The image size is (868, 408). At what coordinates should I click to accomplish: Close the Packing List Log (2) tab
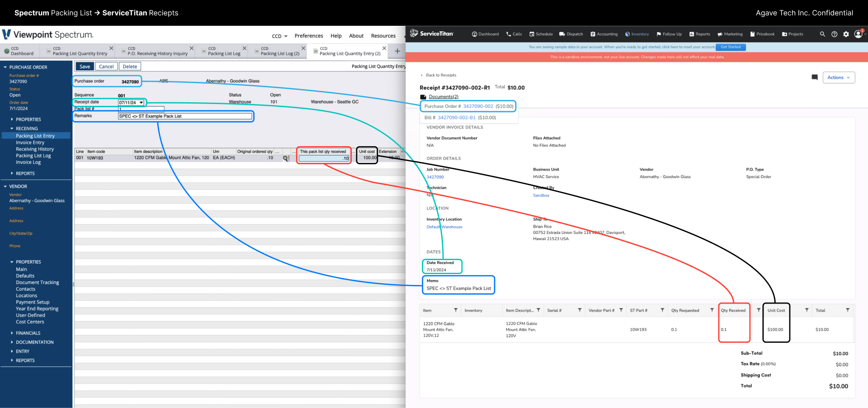[x=303, y=48]
